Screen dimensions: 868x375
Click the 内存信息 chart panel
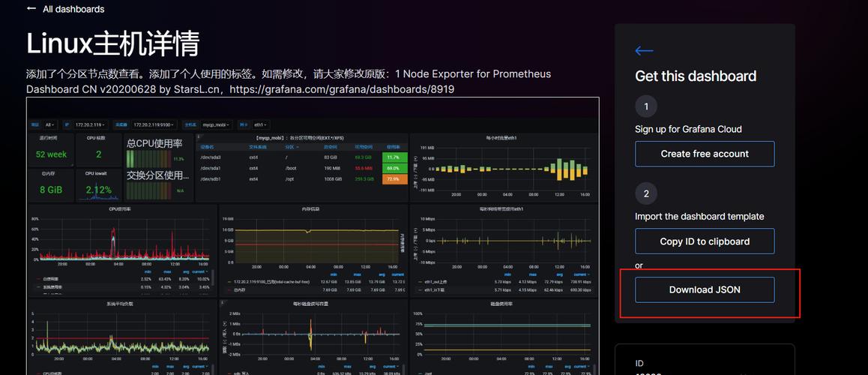click(x=313, y=250)
